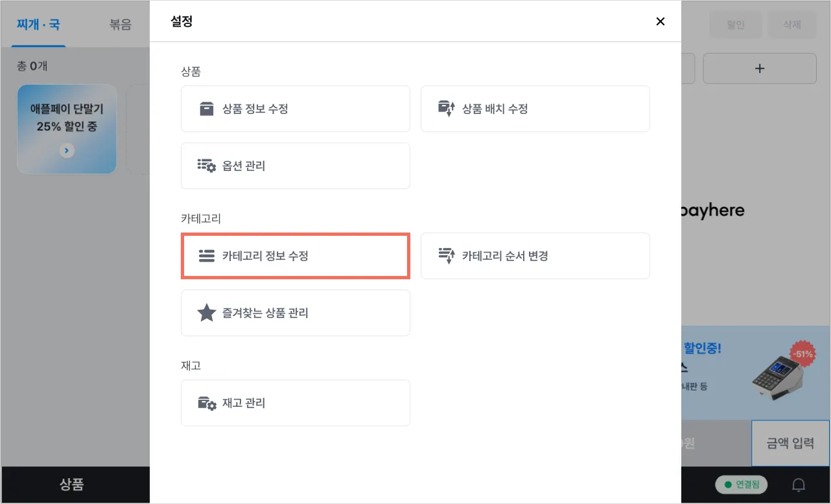This screenshot has width=831, height=504.
Task: Open the 카테고리 순서 변경 option
Action: (535, 256)
